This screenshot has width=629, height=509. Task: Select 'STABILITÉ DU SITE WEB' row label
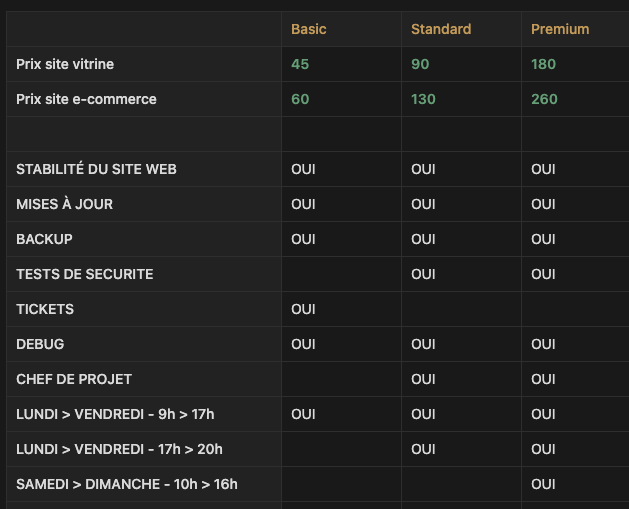[96, 169]
